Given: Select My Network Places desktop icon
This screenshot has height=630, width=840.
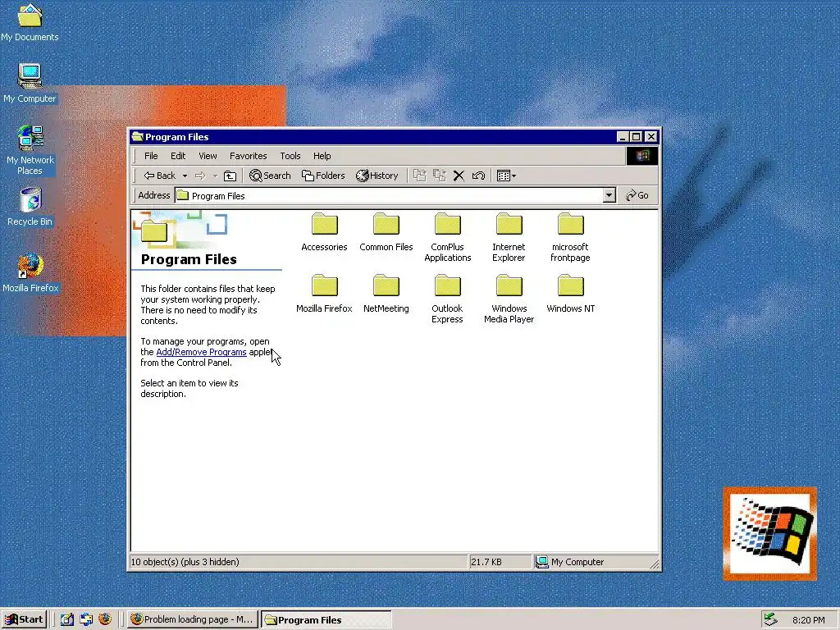Looking at the screenshot, I should pos(30,150).
